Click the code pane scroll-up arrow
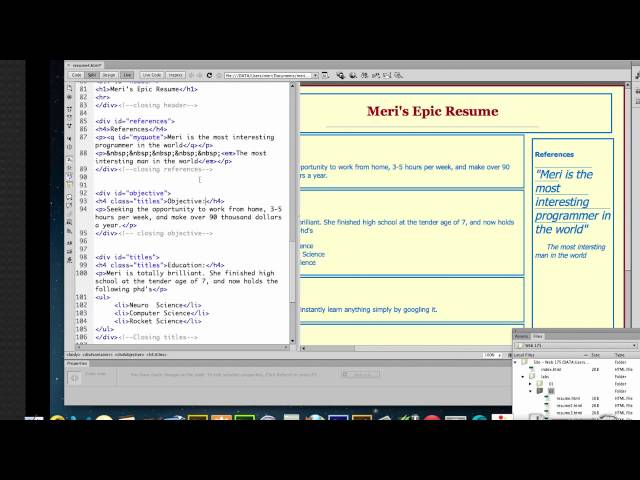640x480 pixels. (292, 86)
